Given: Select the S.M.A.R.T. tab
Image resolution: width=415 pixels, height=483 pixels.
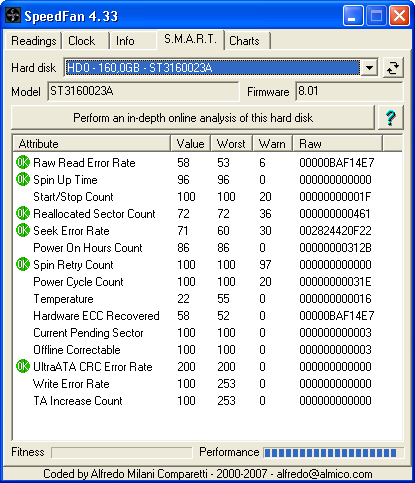Looking at the screenshot, I should tap(190, 39).
